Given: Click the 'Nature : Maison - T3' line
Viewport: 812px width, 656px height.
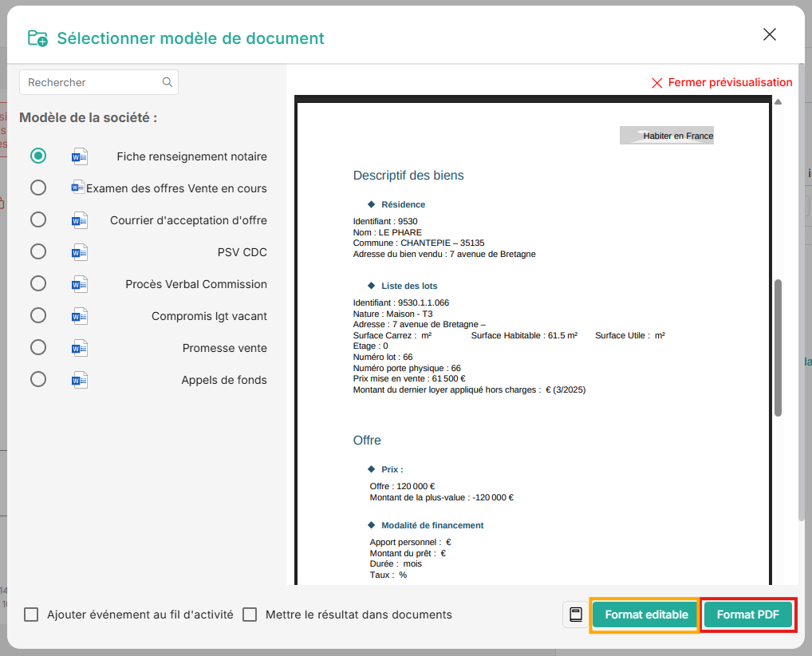Looking at the screenshot, I should (x=392, y=314).
